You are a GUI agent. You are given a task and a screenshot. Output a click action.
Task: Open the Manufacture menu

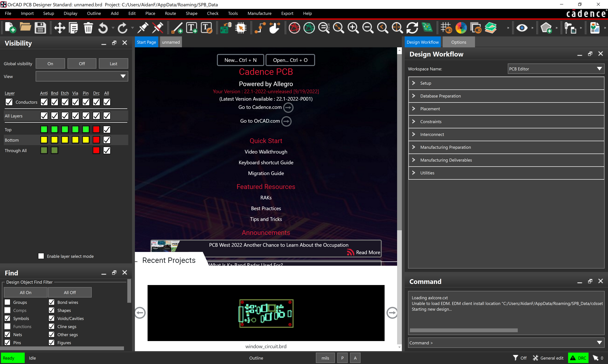point(259,13)
